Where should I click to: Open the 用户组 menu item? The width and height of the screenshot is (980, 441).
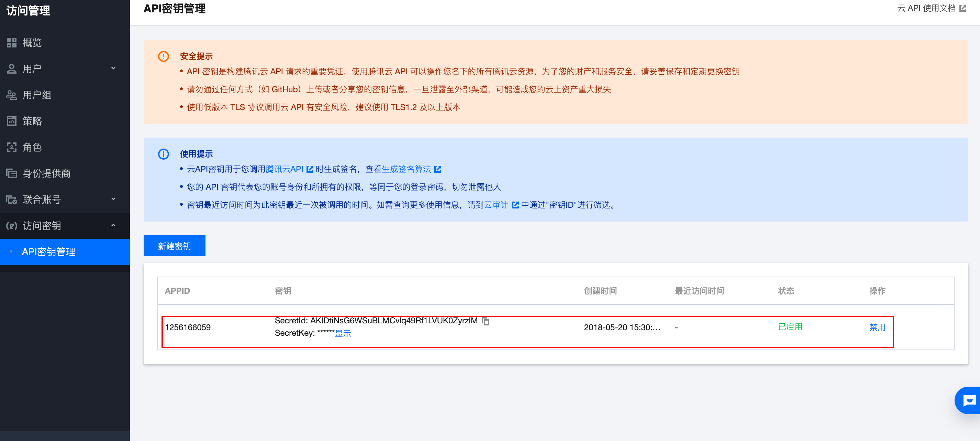(x=37, y=95)
